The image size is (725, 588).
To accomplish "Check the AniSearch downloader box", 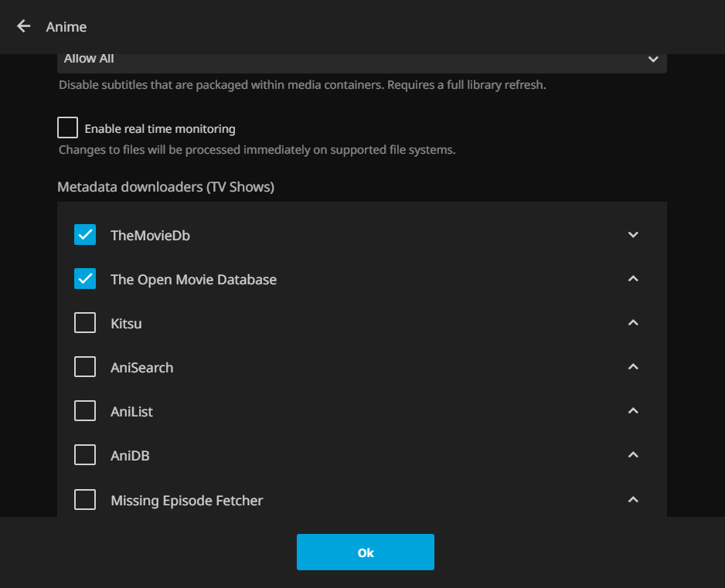I will [85, 367].
